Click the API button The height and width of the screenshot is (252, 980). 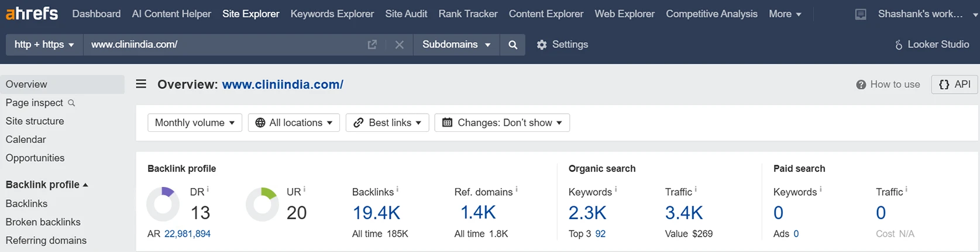(x=954, y=84)
